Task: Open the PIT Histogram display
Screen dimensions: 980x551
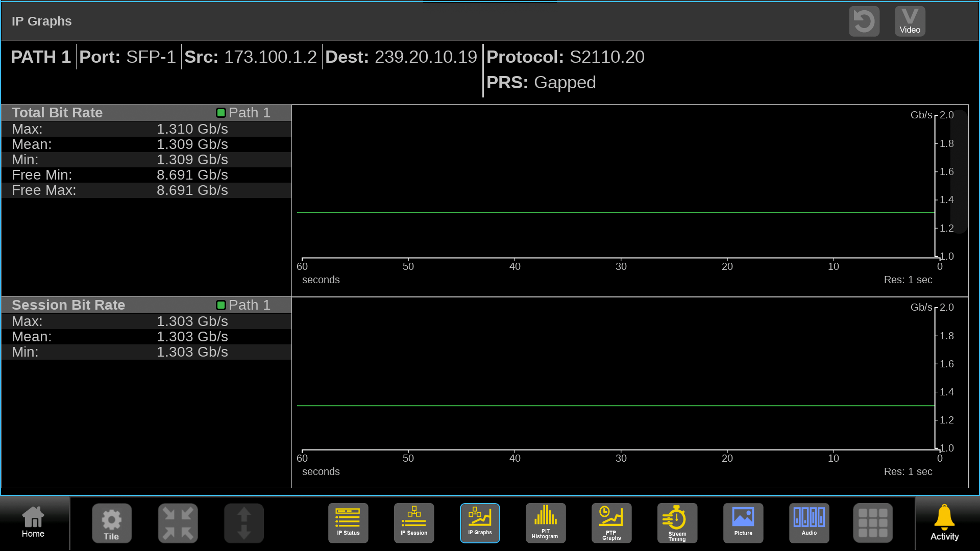Action: click(x=546, y=523)
